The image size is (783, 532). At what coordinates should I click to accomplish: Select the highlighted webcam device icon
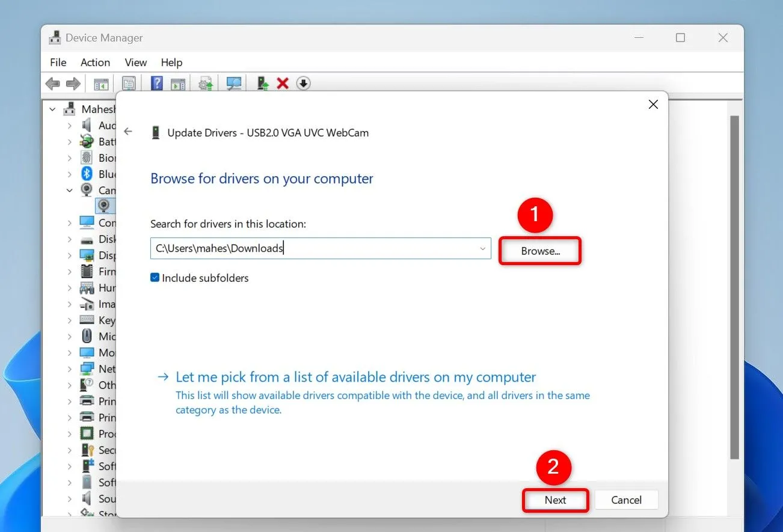104,206
